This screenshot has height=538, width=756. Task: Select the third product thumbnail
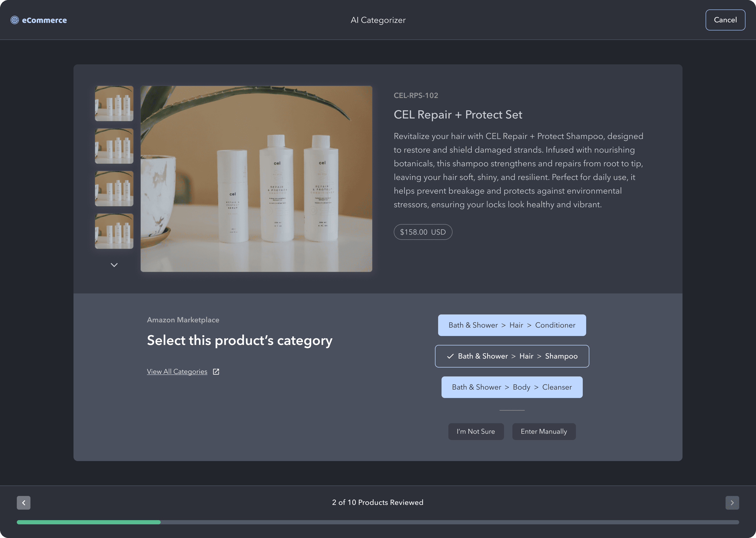pyautogui.click(x=114, y=189)
